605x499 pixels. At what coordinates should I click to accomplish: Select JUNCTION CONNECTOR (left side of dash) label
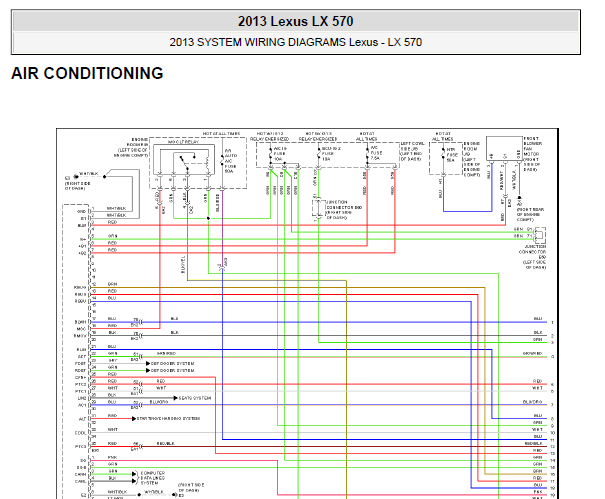click(x=532, y=257)
